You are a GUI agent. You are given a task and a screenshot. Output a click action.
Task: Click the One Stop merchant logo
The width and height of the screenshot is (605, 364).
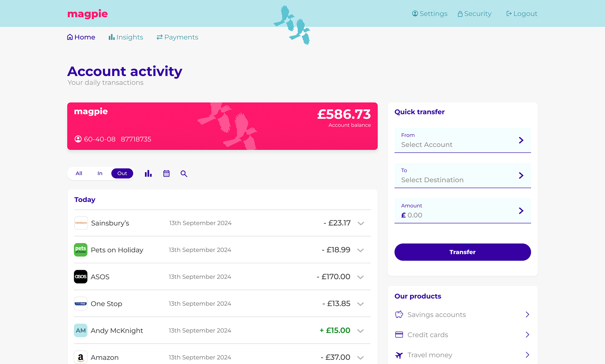click(x=81, y=304)
